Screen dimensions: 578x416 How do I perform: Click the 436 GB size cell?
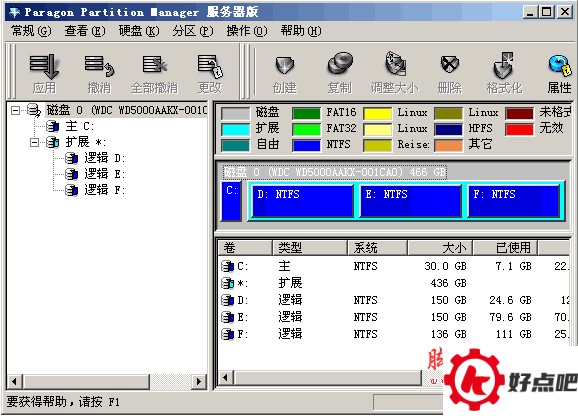pyautogui.click(x=448, y=283)
